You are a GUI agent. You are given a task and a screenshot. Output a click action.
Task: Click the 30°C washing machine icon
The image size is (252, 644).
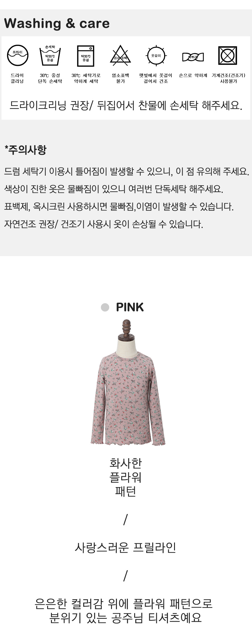click(x=86, y=56)
